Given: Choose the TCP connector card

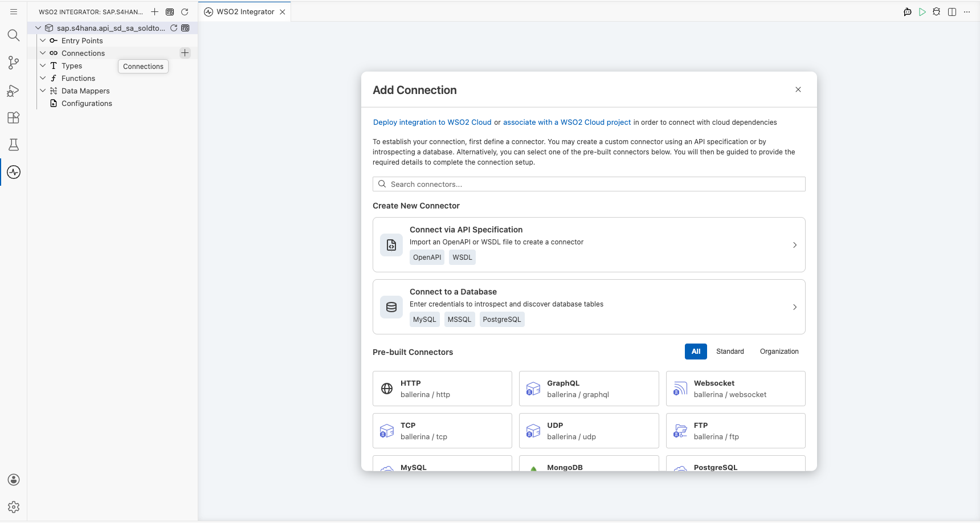Looking at the screenshot, I should [x=442, y=431].
